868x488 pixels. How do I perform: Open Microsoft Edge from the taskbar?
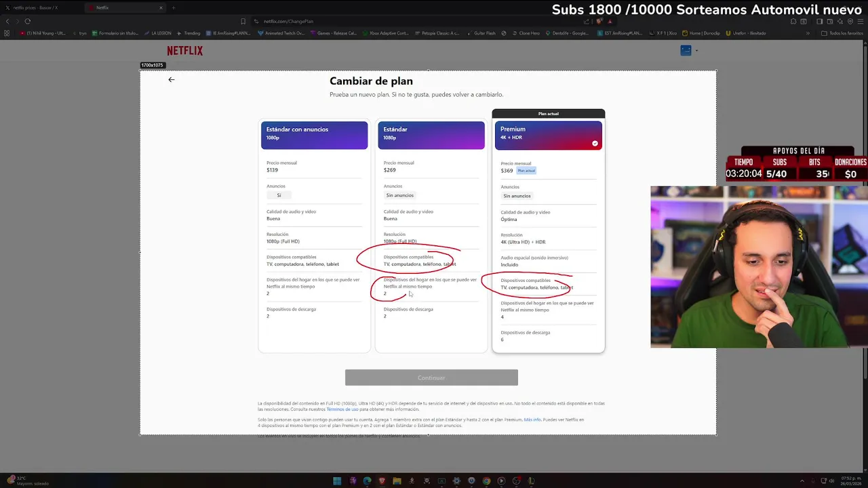click(367, 481)
